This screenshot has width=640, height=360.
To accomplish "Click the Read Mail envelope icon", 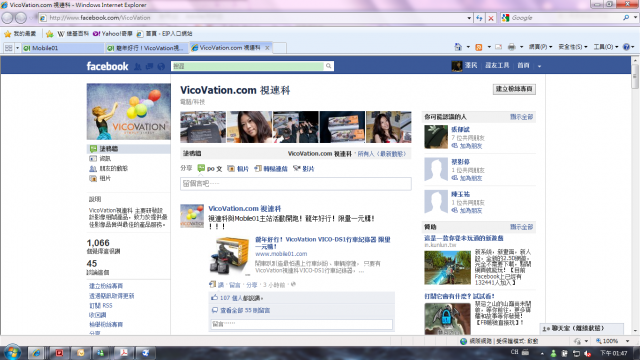I will click(x=498, y=47).
